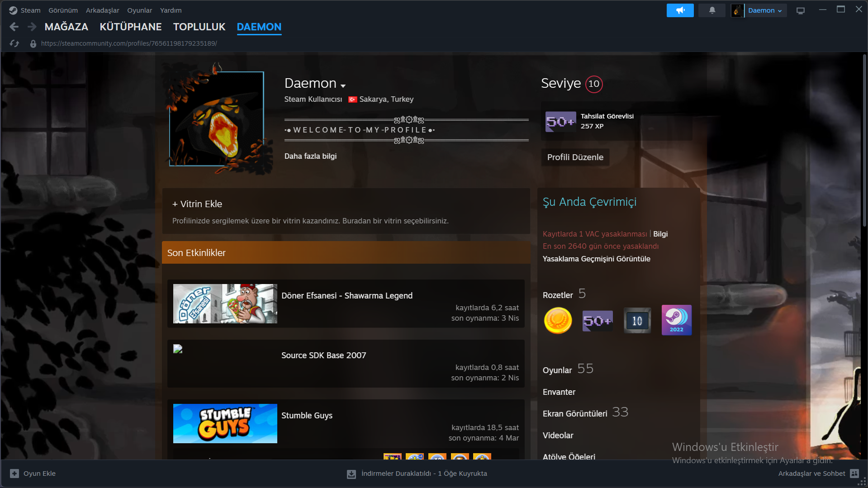Click the downloads icon in the bottom bar
The width and height of the screenshot is (868, 488).
pyautogui.click(x=351, y=474)
